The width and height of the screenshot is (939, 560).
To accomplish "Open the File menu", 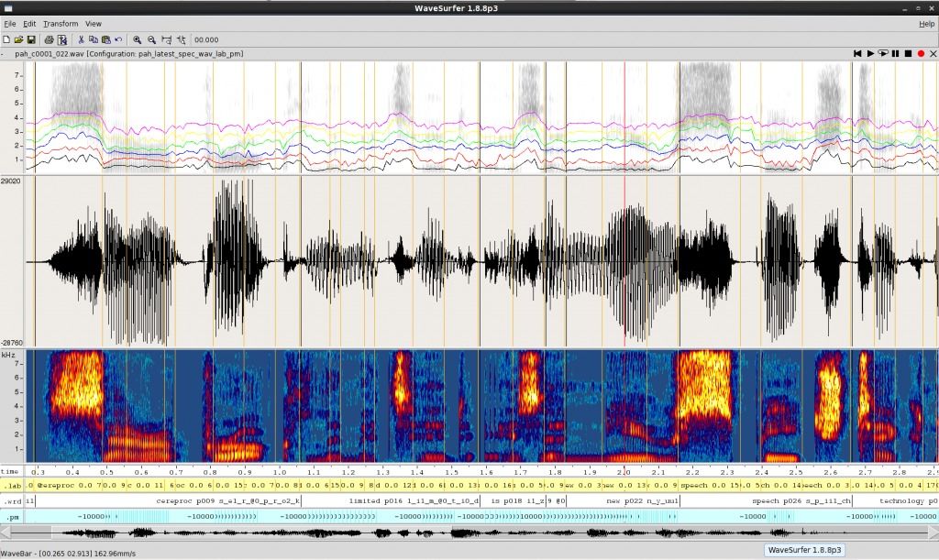I will [x=10, y=23].
